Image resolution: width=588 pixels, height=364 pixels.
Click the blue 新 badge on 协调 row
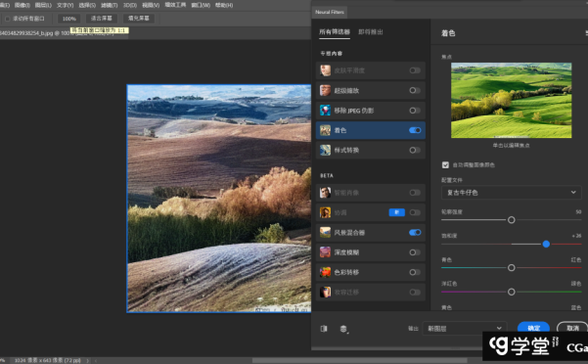click(397, 212)
